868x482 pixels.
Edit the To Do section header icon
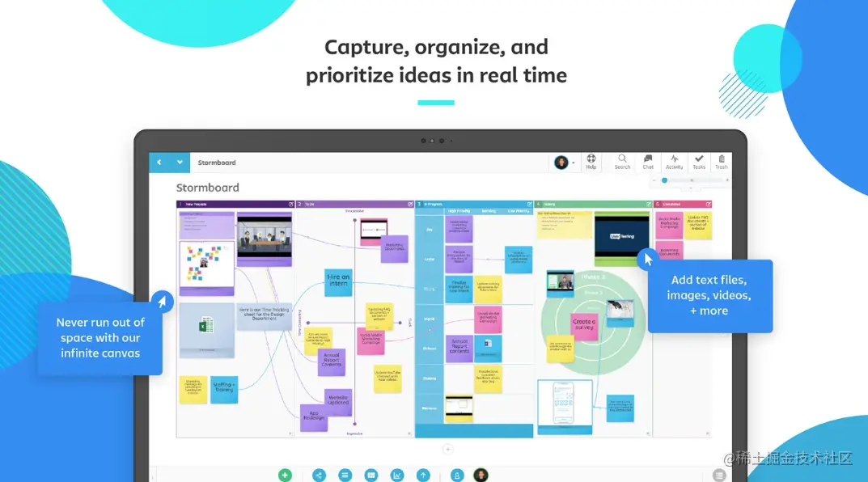410,204
